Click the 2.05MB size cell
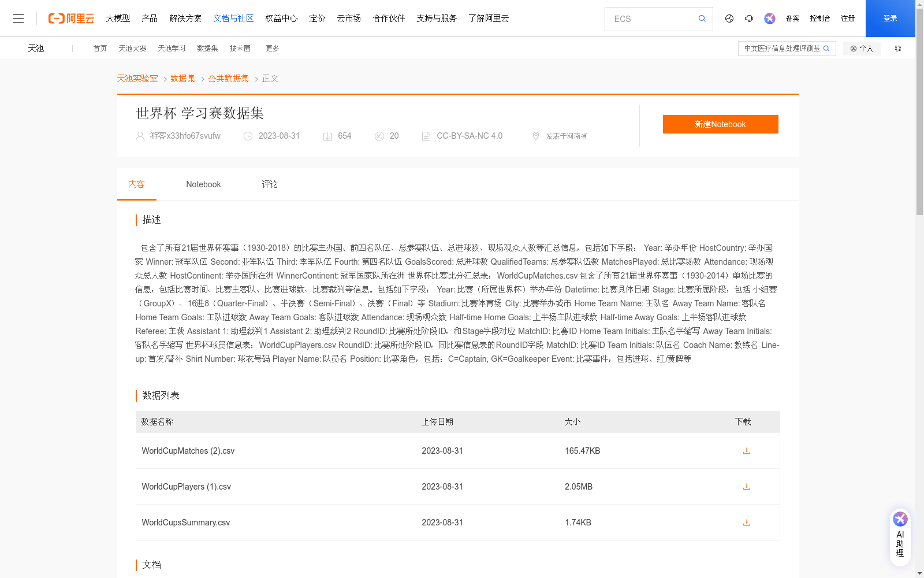This screenshot has height=578, width=924. (579, 487)
